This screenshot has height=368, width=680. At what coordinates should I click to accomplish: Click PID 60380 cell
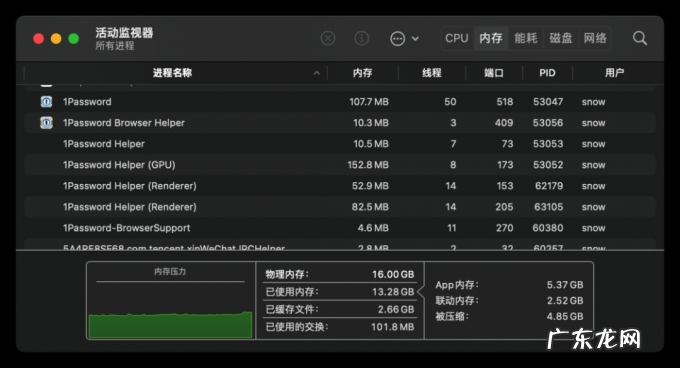pos(548,228)
